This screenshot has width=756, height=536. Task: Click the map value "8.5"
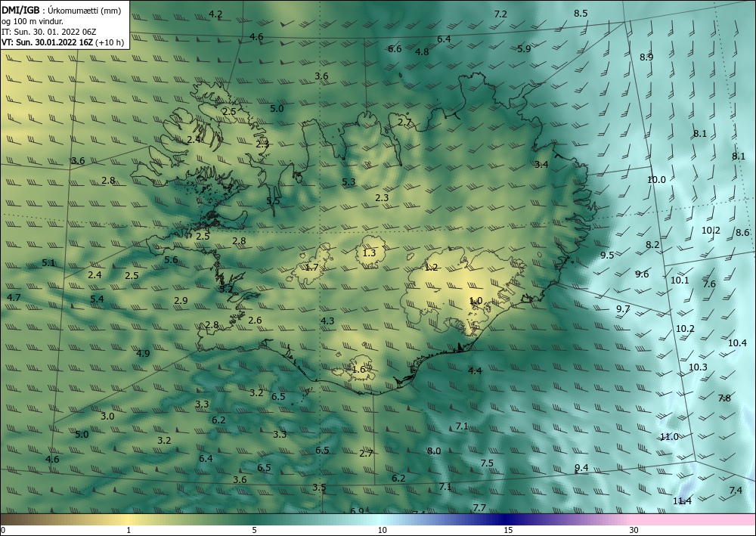581,13
